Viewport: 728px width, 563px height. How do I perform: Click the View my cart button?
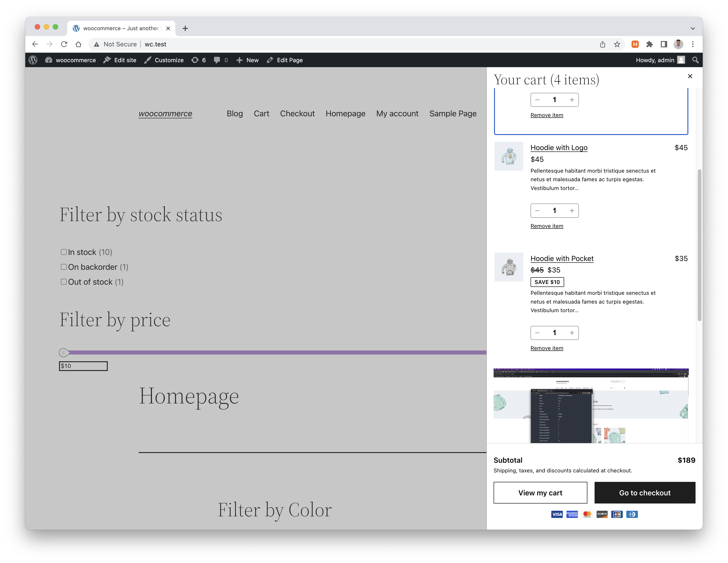tap(540, 493)
